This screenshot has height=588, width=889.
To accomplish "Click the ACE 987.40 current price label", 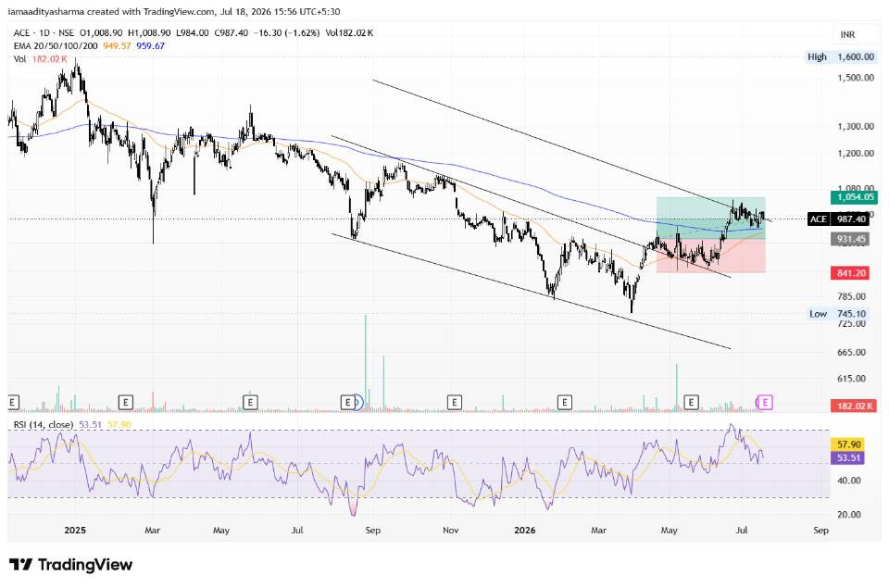I will click(x=838, y=219).
